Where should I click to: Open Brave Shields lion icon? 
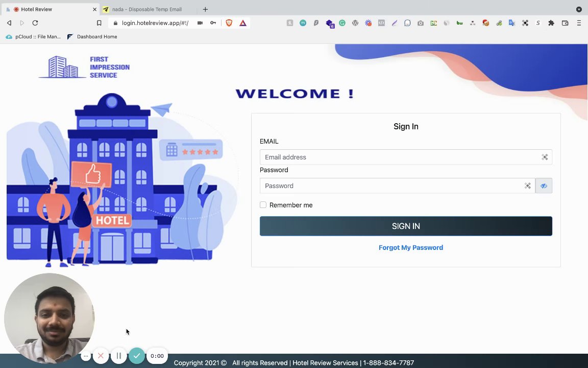coord(229,23)
